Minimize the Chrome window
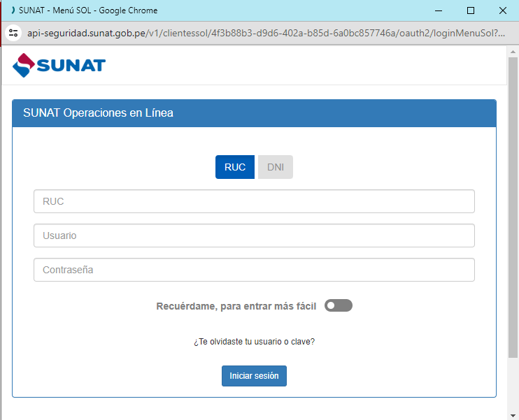The height and width of the screenshot is (420, 519). (x=439, y=10)
